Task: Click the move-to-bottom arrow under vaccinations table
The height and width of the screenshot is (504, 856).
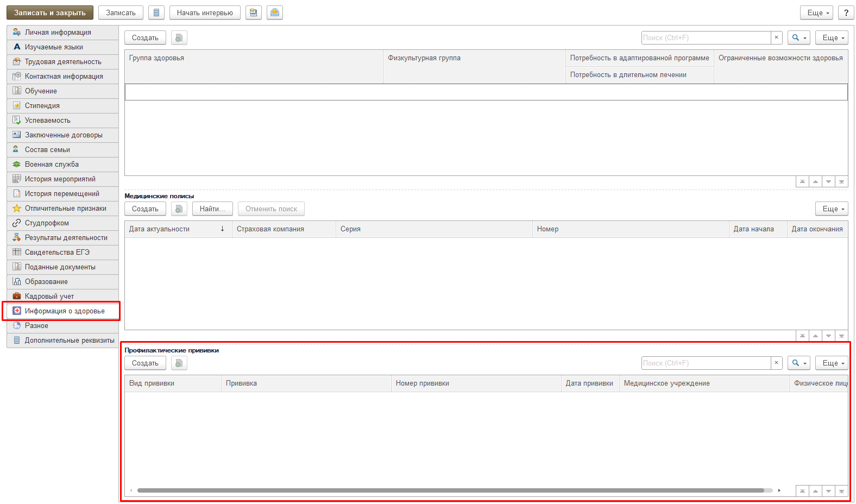Action: [x=841, y=491]
